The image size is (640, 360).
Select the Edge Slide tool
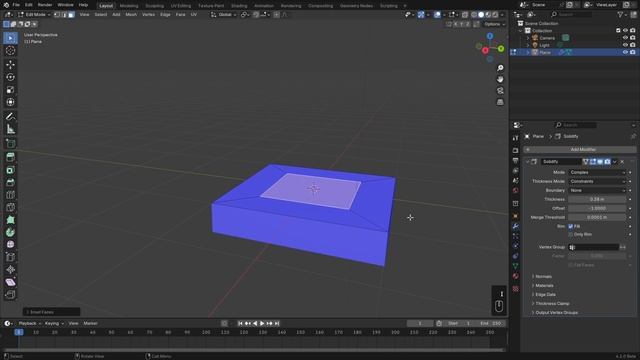click(10, 257)
